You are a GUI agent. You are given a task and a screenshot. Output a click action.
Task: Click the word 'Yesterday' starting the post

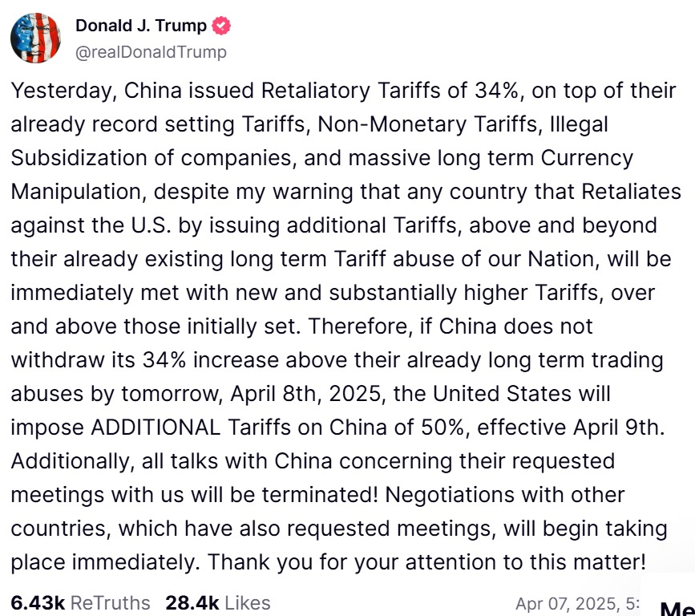pyautogui.click(x=63, y=91)
